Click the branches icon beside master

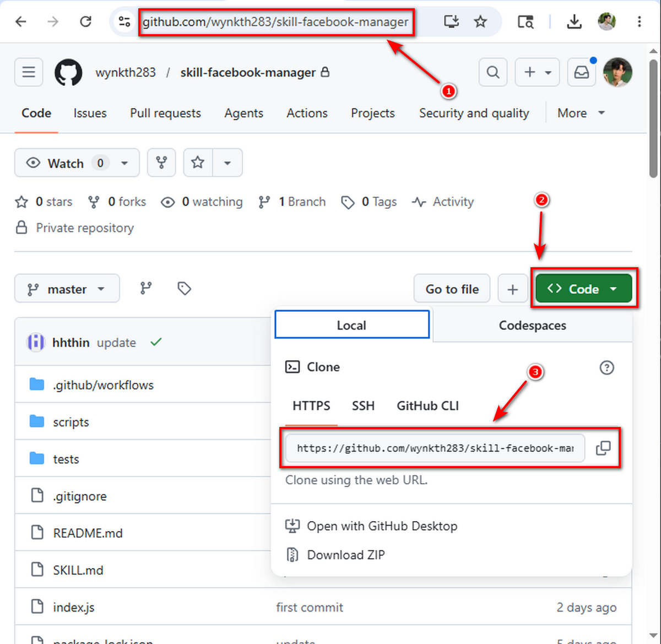pyautogui.click(x=146, y=288)
